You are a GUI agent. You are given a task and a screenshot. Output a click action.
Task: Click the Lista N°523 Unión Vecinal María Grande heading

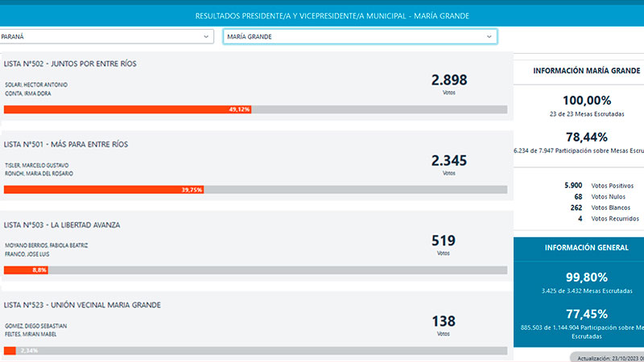82,305
